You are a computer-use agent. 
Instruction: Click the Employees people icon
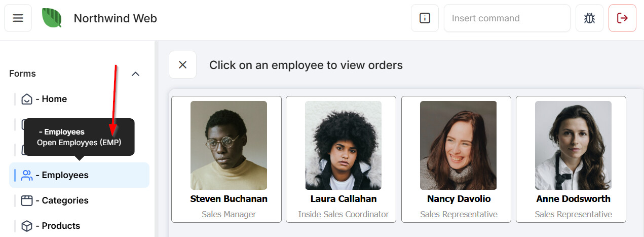tap(27, 175)
